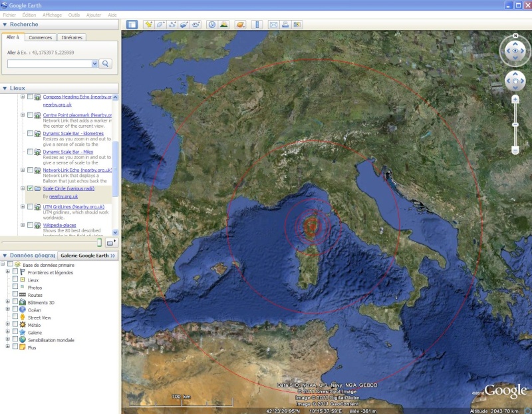Click the Email envelope toolbar icon

click(x=273, y=25)
